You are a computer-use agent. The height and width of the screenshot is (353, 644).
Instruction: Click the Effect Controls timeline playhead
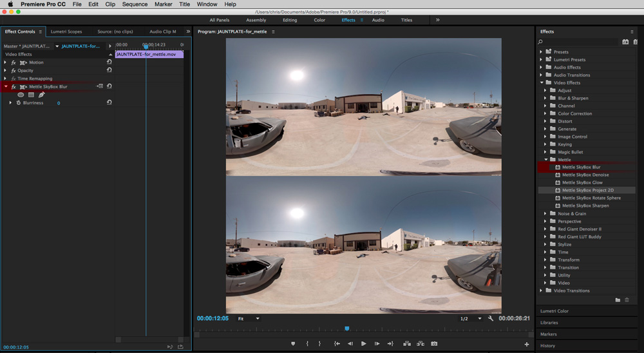pyautogui.click(x=146, y=46)
